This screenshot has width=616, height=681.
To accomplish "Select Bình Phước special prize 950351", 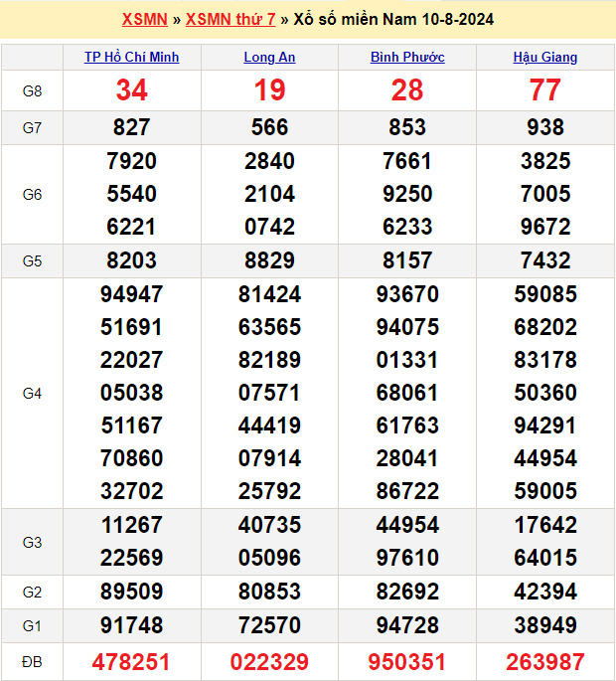I will pos(407,661).
